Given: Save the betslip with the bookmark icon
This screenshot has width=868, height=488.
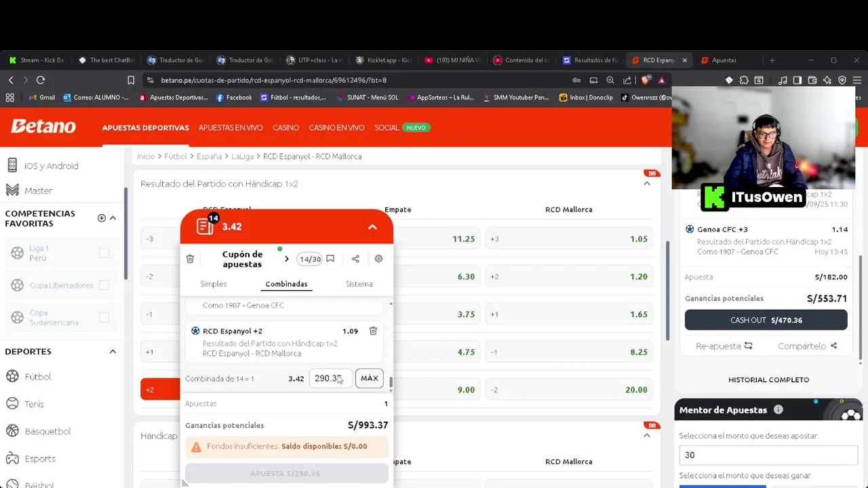Looking at the screenshot, I should [x=330, y=259].
